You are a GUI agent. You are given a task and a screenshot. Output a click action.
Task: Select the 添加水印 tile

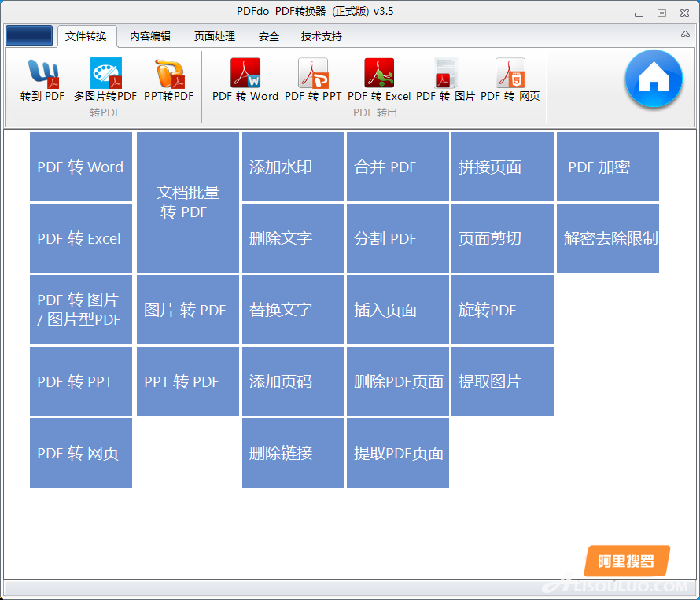(x=293, y=167)
